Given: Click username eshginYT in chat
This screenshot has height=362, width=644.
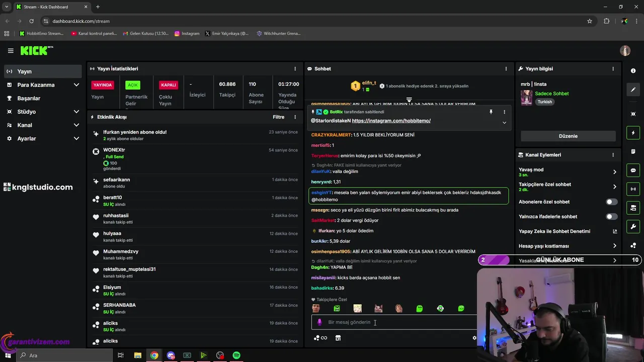Looking at the screenshot, I should 321,193.
